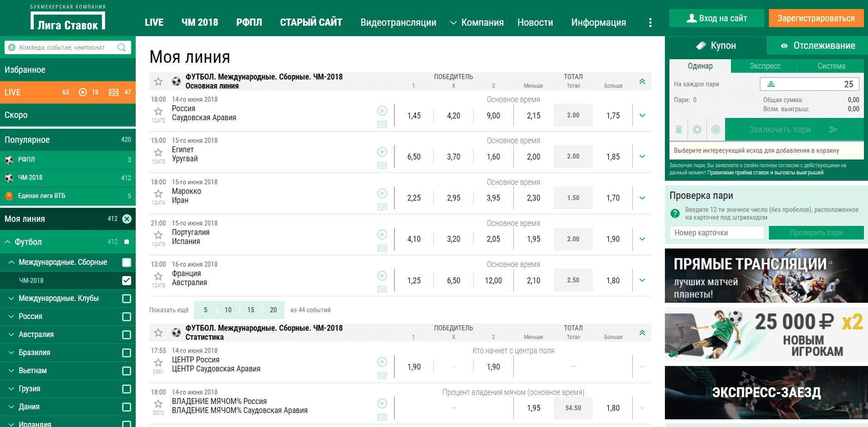Click the help question icon in Проверка пари
The width and height of the screenshot is (868, 427).
click(675, 213)
